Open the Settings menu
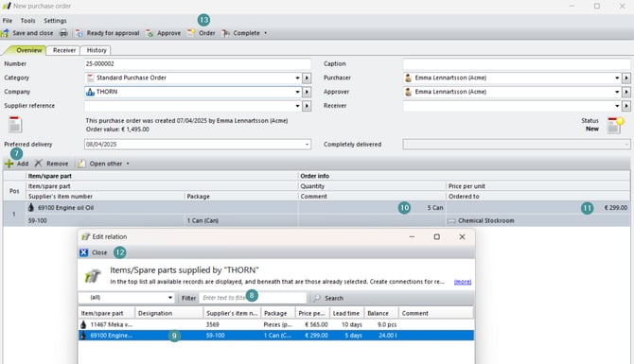 [x=55, y=21]
